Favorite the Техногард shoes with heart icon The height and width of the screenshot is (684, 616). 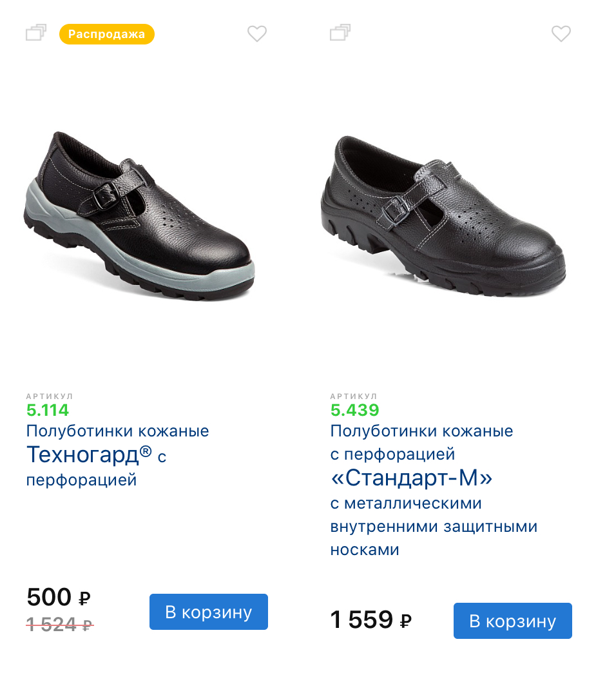[x=257, y=34]
